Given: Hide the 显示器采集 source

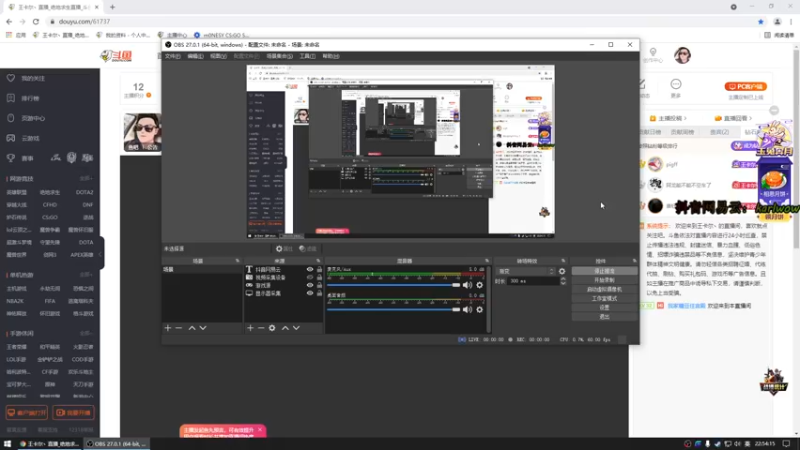Looking at the screenshot, I should pos(310,293).
